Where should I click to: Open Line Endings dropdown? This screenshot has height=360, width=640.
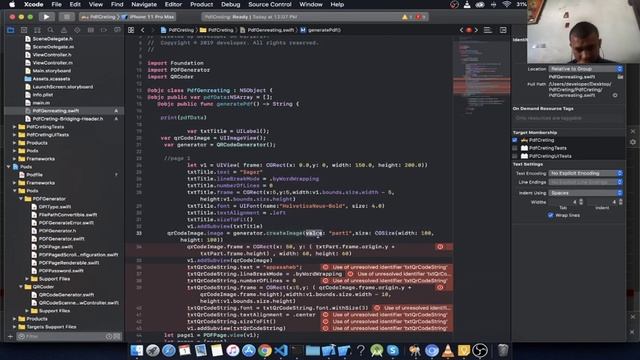[x=585, y=182]
